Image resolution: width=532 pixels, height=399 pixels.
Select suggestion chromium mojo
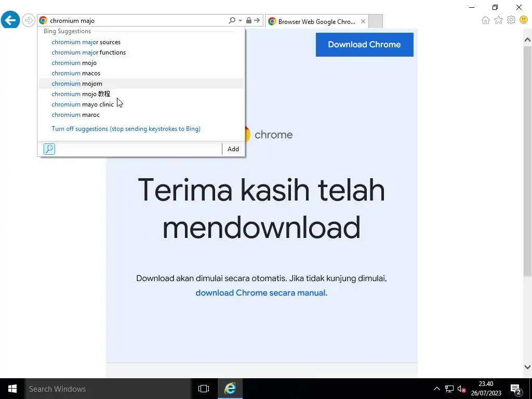click(x=141, y=63)
